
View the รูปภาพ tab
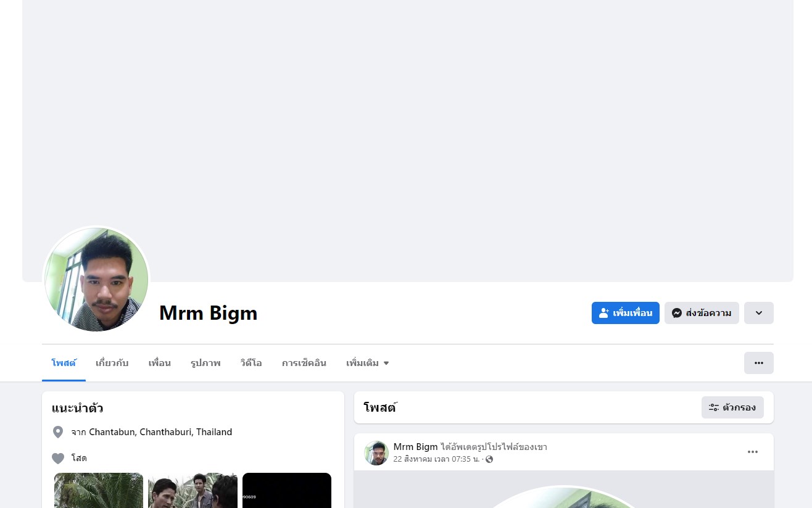tap(205, 363)
